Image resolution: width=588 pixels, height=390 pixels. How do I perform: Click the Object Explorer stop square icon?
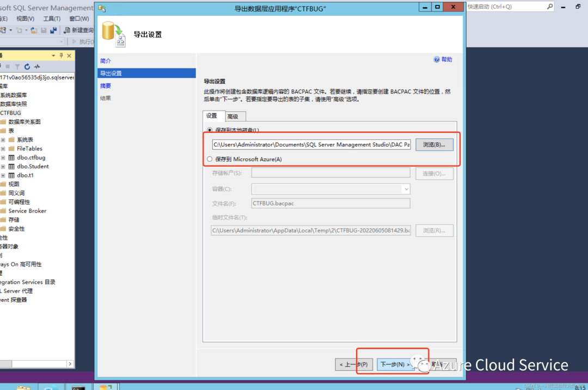pyautogui.click(x=8, y=66)
